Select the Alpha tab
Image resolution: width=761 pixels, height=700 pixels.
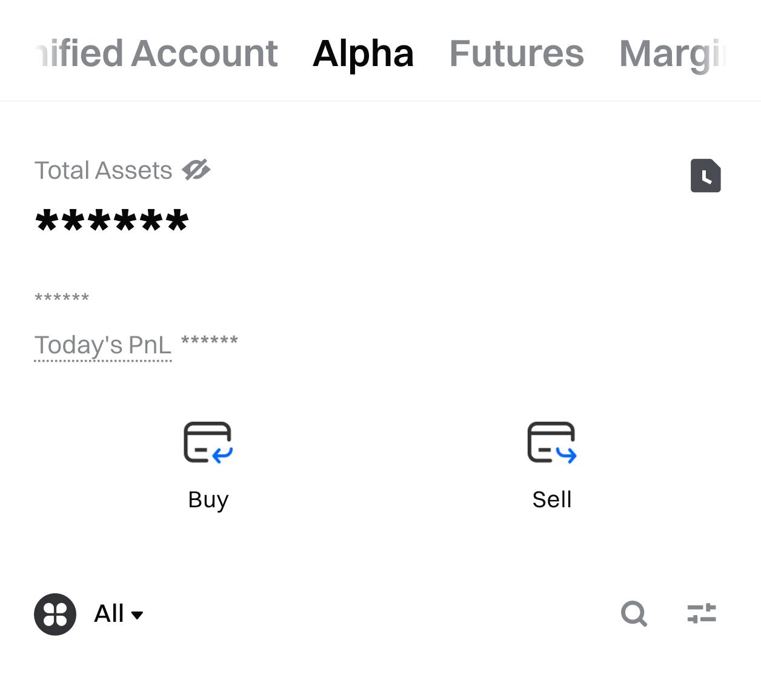pos(363,53)
